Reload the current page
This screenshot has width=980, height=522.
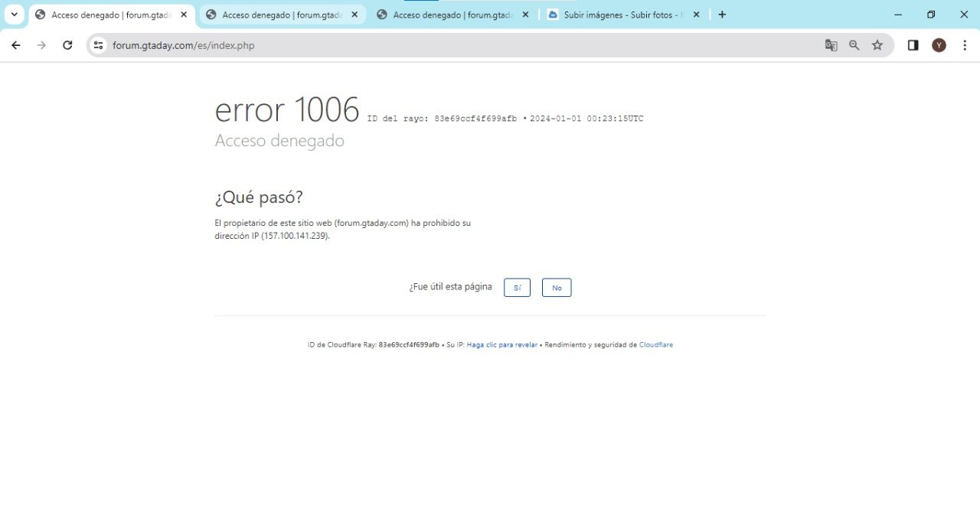(x=67, y=45)
